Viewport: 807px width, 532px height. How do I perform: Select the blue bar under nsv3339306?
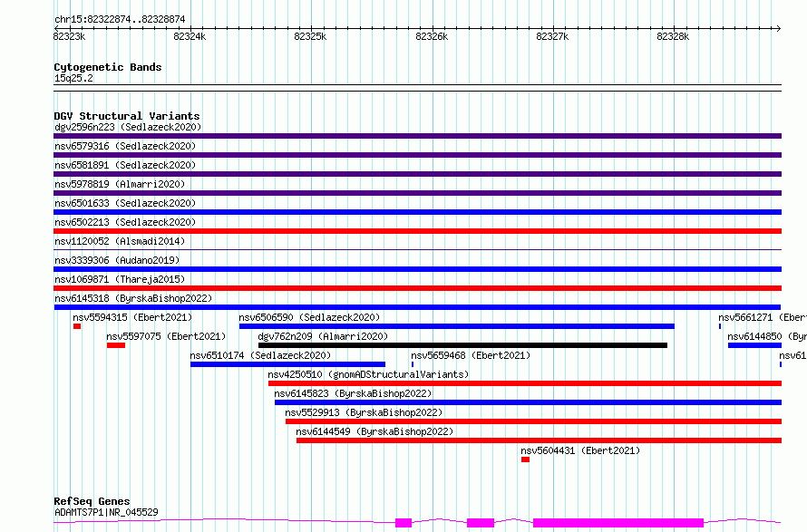tap(417, 269)
